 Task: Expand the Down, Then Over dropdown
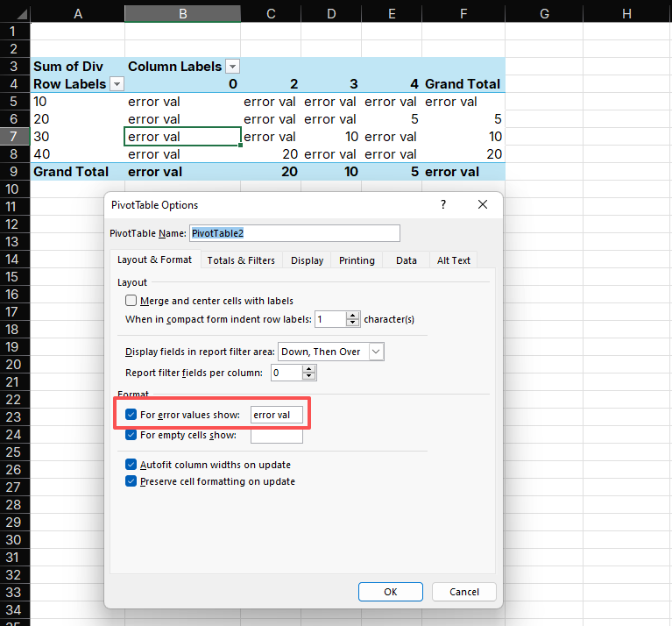pos(376,352)
